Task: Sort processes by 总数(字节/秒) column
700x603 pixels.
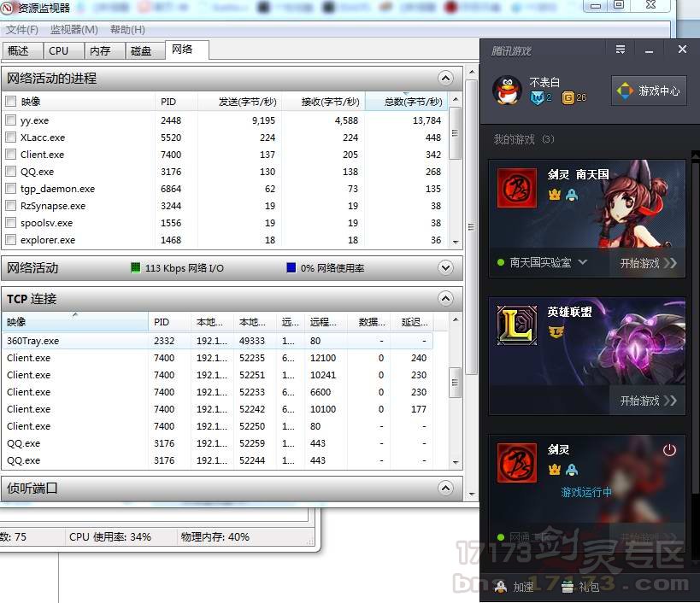Action: point(406,102)
